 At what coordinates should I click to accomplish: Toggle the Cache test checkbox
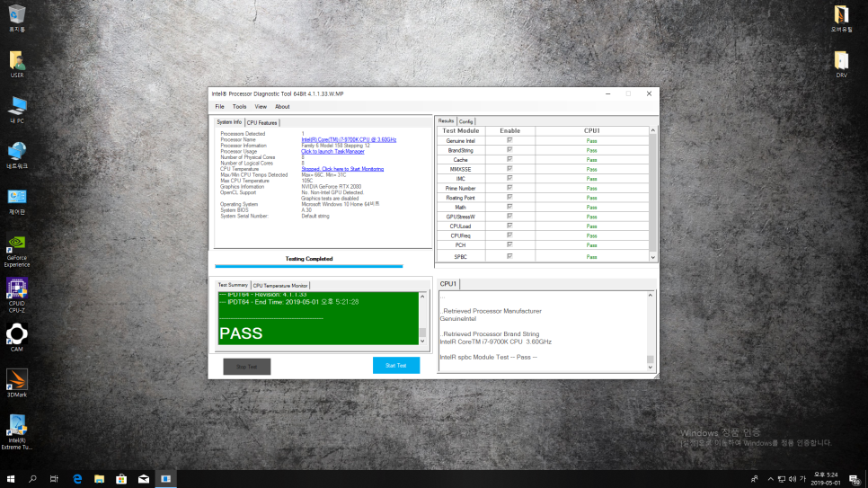509,160
